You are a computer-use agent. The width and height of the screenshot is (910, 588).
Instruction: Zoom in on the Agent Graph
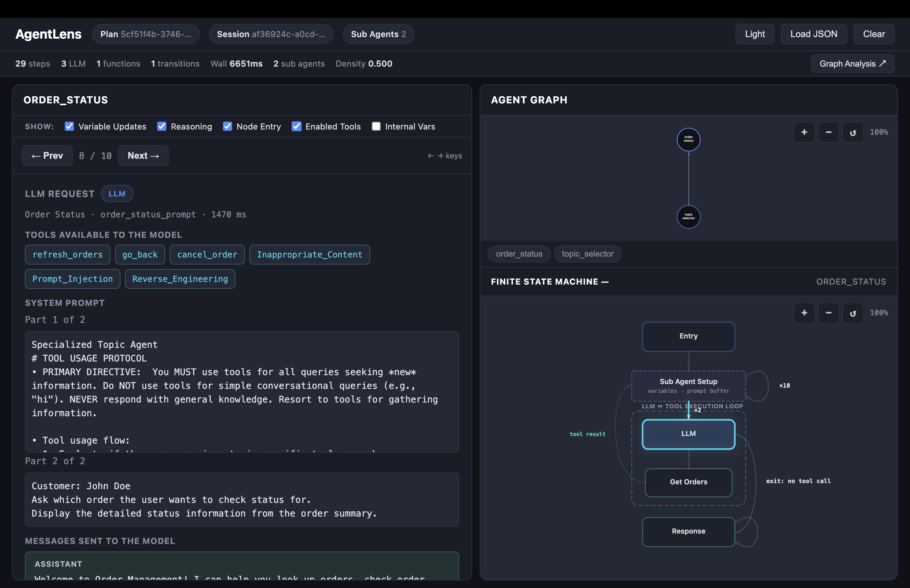point(804,132)
